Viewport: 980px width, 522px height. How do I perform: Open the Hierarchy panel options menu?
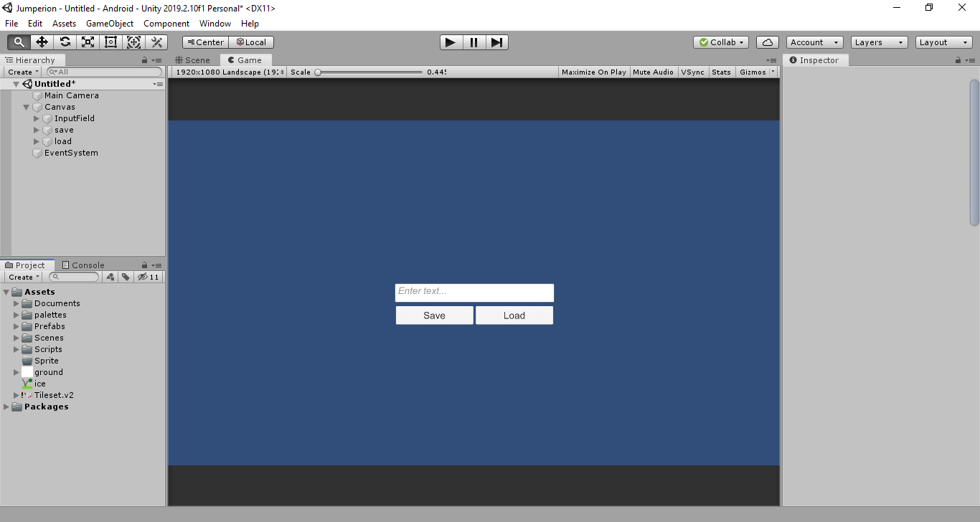point(156,60)
